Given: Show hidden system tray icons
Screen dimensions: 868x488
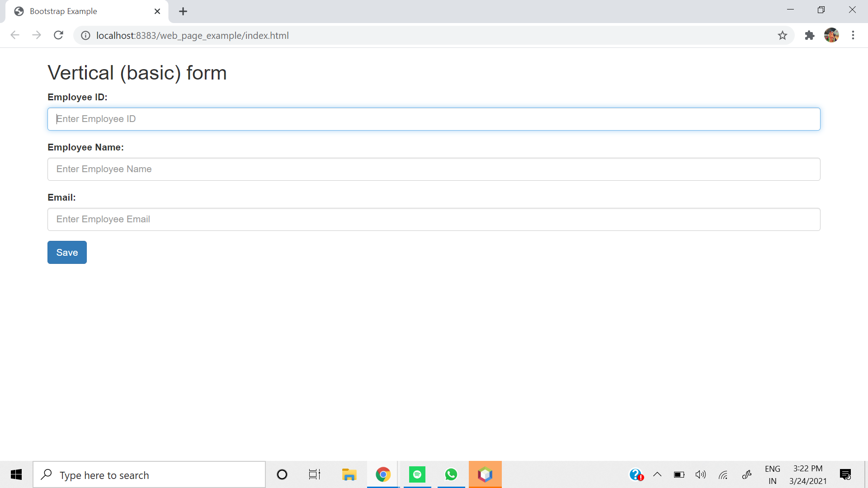Looking at the screenshot, I should [657, 474].
